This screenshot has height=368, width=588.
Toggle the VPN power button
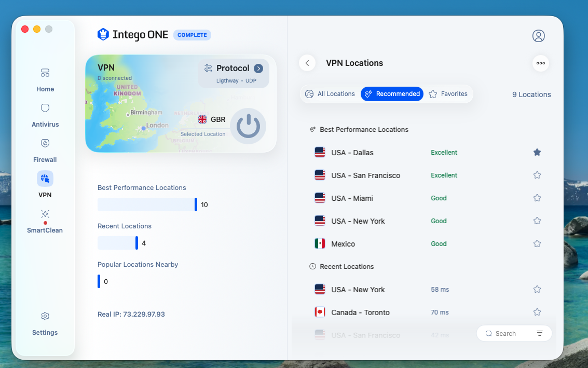click(248, 126)
